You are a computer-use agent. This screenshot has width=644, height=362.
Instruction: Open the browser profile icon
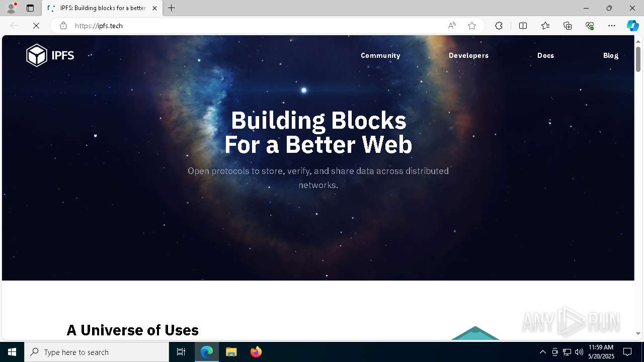[x=11, y=8]
